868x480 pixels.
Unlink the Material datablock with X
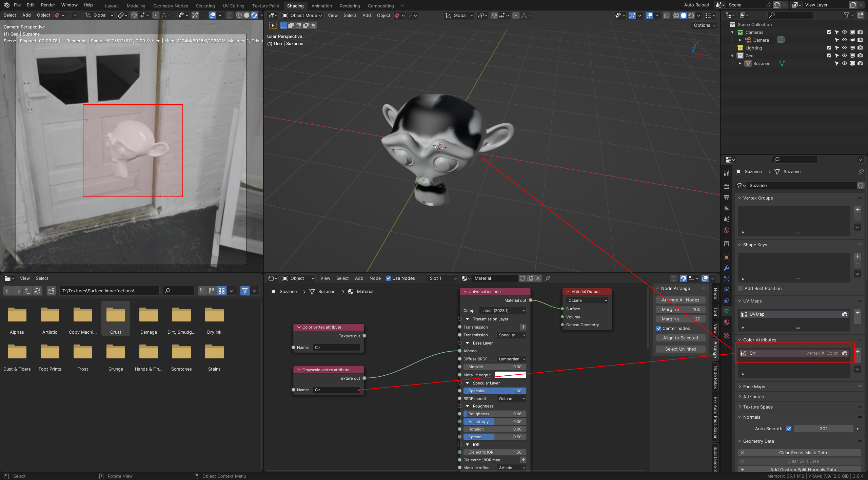pyautogui.click(x=538, y=278)
